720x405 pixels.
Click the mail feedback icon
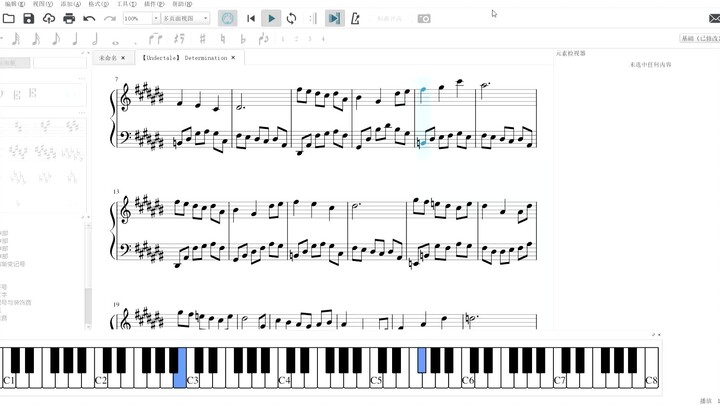pos(714,18)
